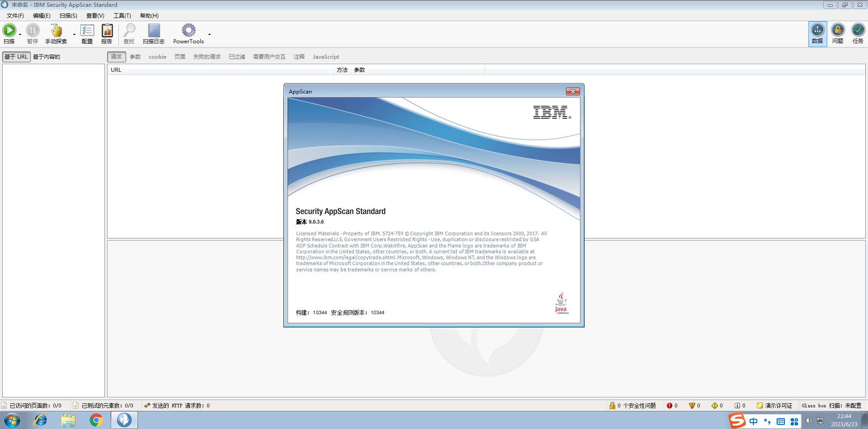Close the AppScan about dialog

tap(573, 92)
